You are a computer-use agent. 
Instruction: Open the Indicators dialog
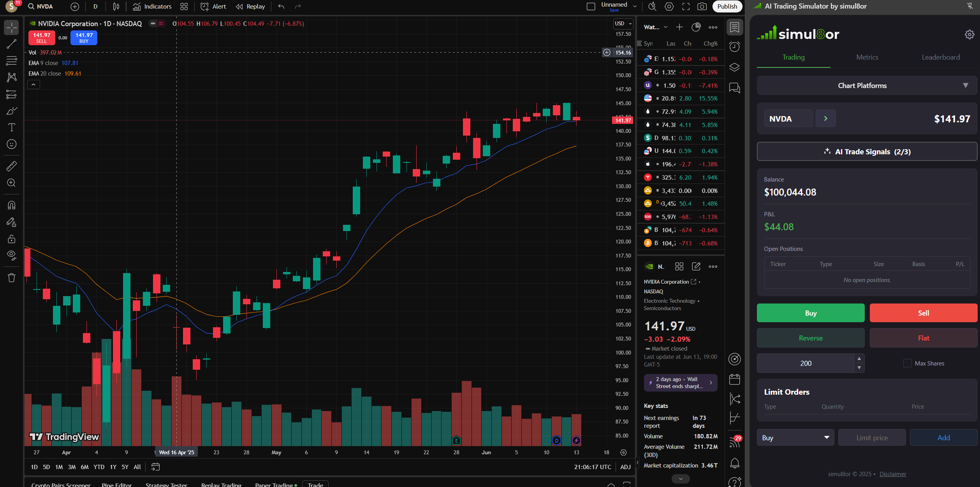pos(152,7)
